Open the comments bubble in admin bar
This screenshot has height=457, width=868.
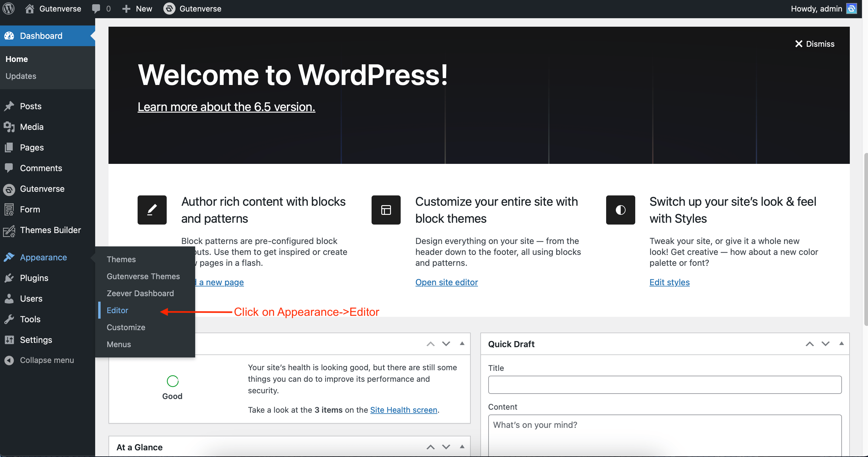(97, 8)
